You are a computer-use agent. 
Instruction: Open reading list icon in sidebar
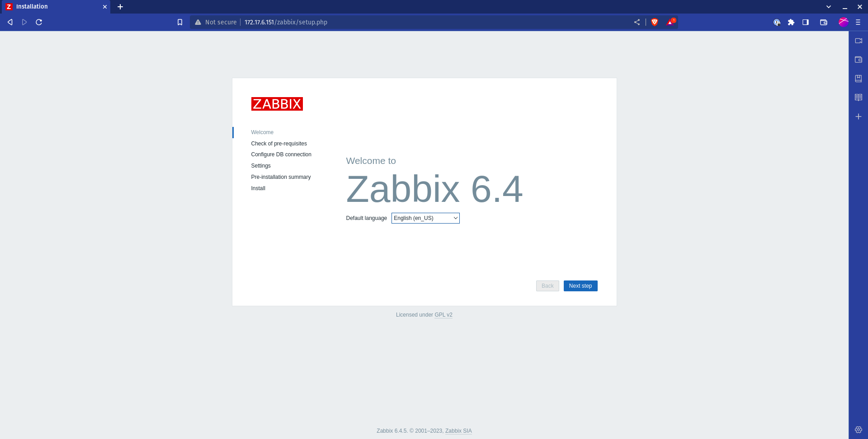(x=859, y=98)
